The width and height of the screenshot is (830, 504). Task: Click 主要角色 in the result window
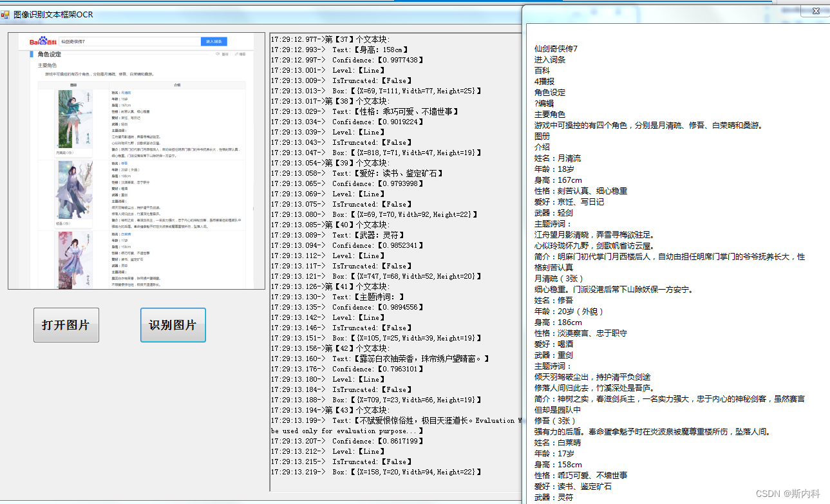coord(550,115)
